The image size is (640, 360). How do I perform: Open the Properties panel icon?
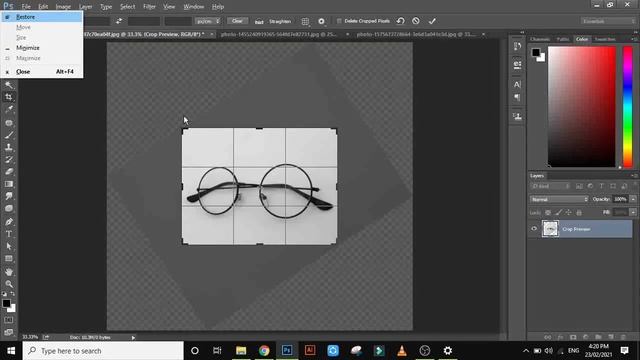(517, 65)
